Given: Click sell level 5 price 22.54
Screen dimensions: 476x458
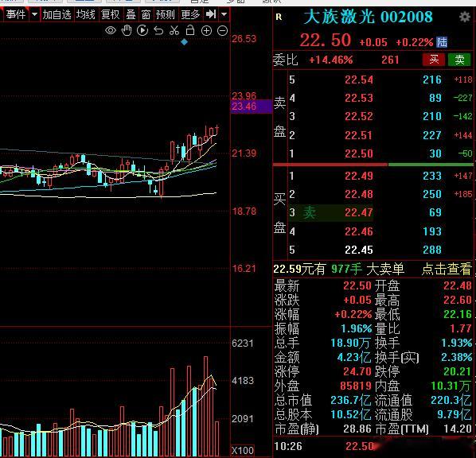Looking at the screenshot, I should (358, 80).
